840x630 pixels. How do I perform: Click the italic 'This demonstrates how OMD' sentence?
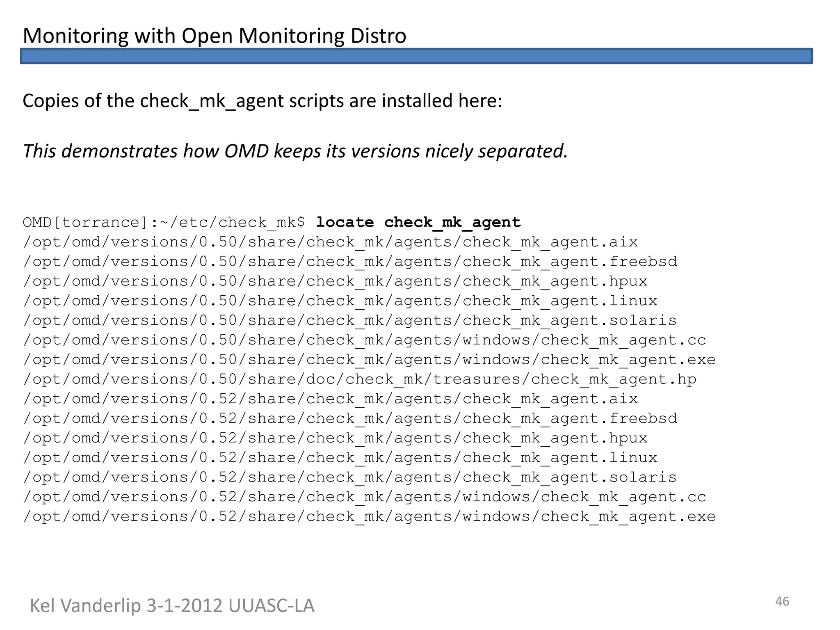point(295,151)
